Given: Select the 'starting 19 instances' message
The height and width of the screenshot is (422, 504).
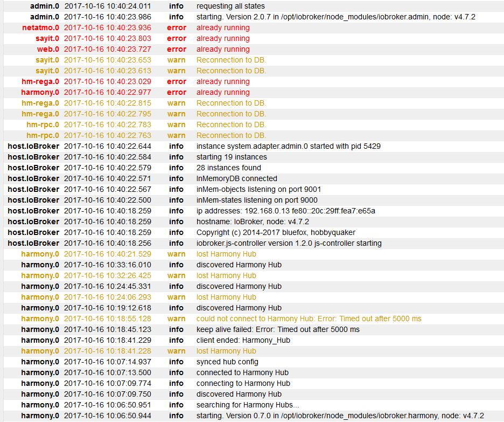Looking at the screenshot, I should (232, 157).
